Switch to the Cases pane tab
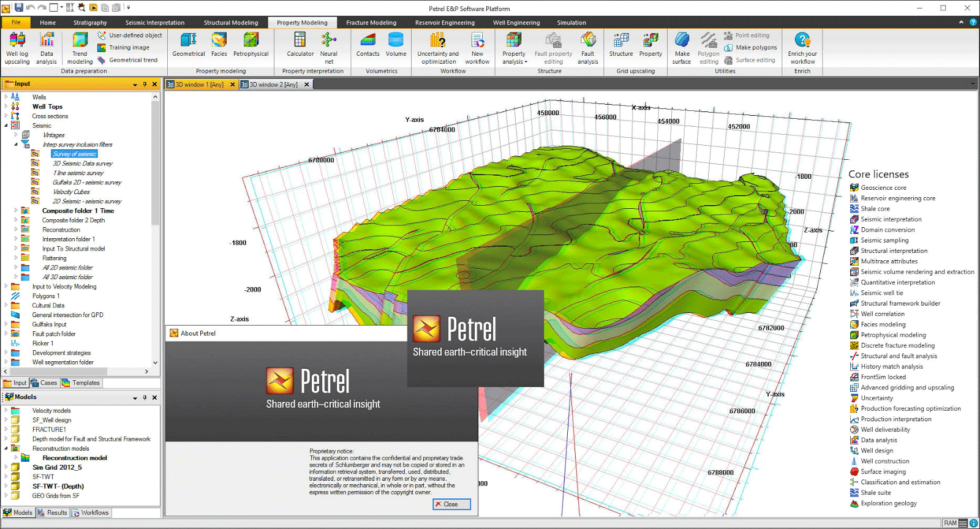This screenshot has height=529, width=980. [44, 383]
